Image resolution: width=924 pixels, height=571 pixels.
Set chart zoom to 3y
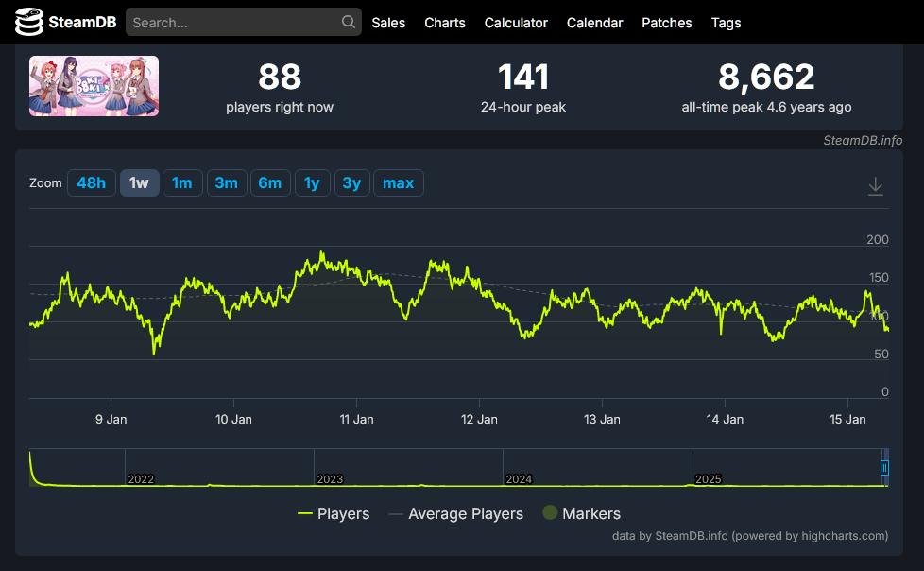click(x=351, y=182)
